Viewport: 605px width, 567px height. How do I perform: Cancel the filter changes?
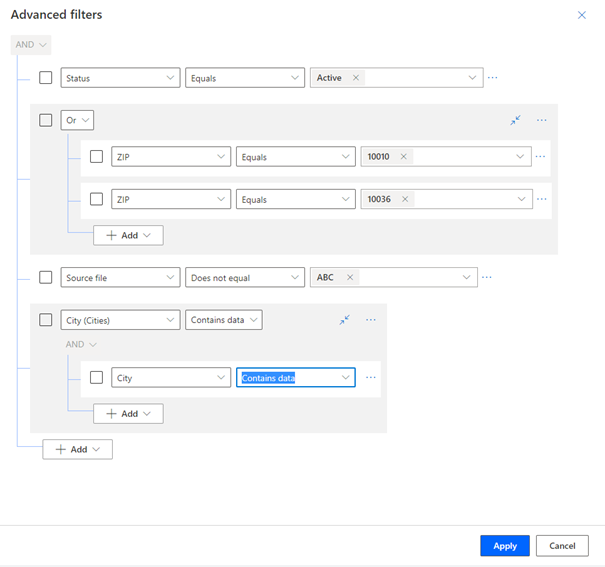562,545
